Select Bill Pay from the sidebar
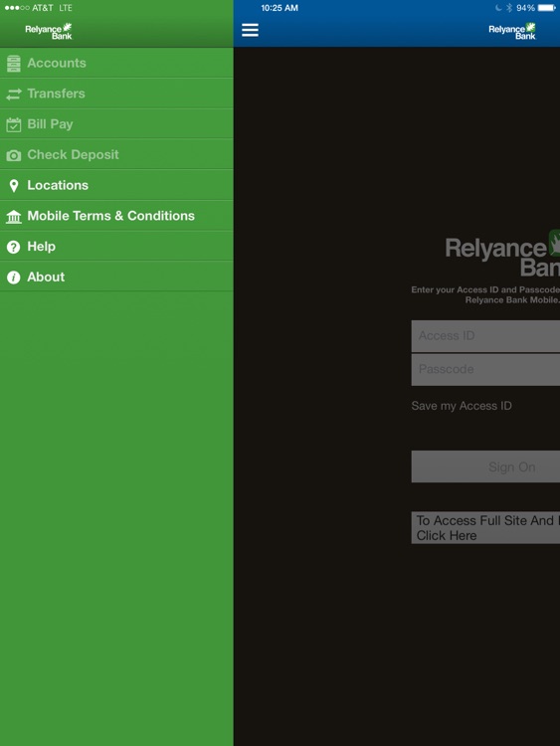This screenshot has width=560, height=746. pyautogui.click(x=116, y=123)
